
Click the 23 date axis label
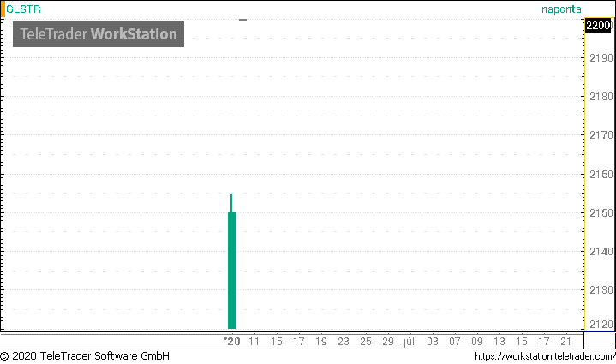click(344, 341)
